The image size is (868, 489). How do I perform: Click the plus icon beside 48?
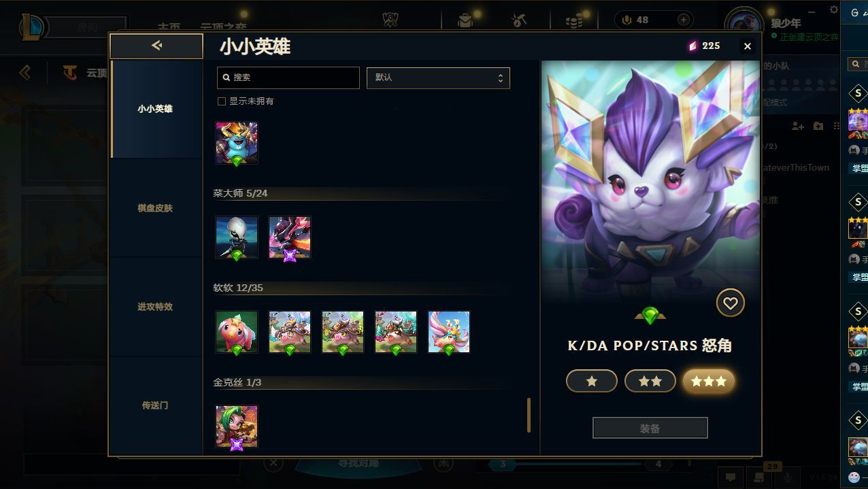tap(683, 20)
